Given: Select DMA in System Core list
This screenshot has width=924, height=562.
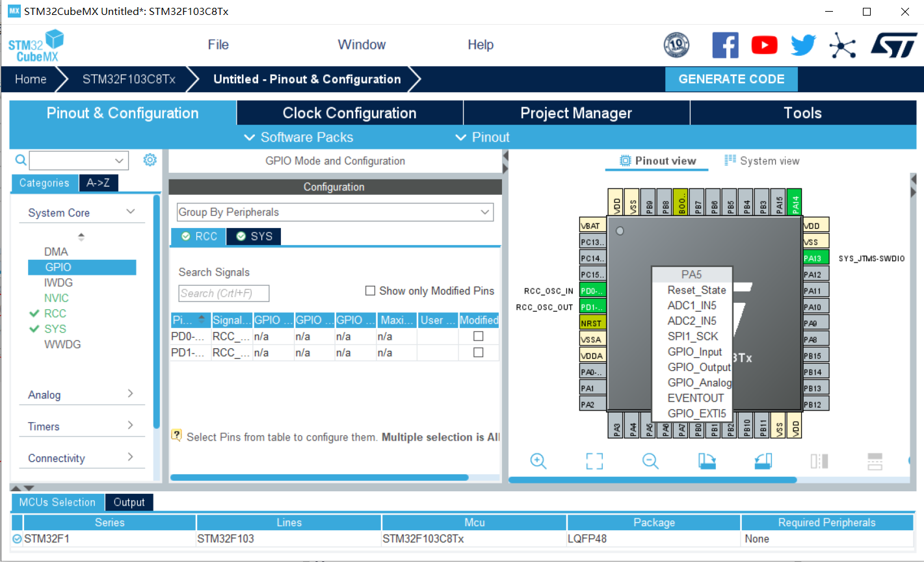Looking at the screenshot, I should tap(56, 251).
